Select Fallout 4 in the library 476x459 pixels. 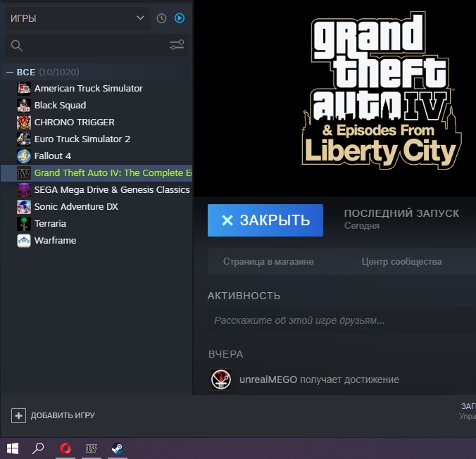click(x=96, y=156)
